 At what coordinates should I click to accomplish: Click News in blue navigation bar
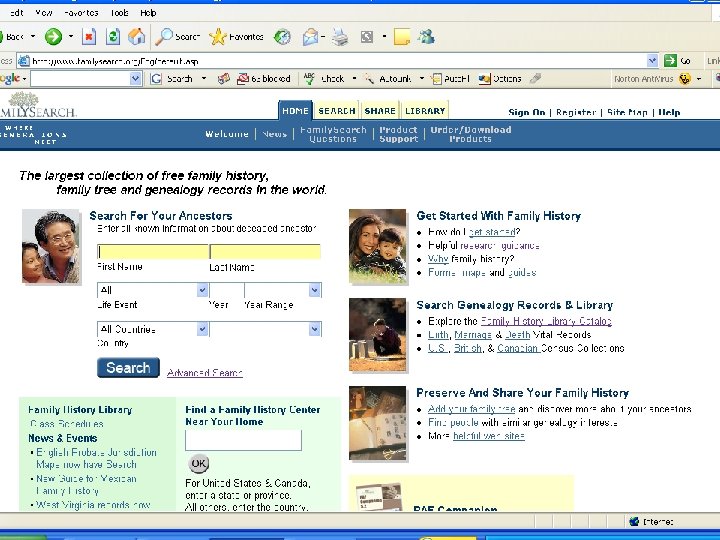click(x=275, y=134)
